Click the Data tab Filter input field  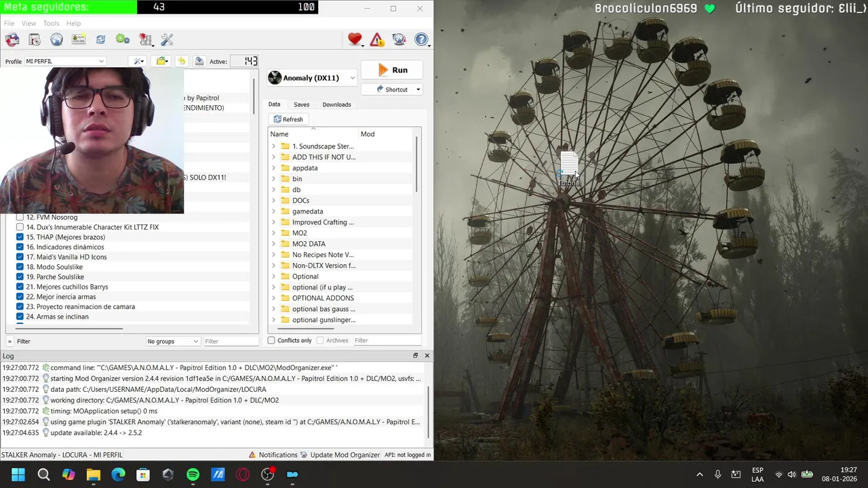point(387,340)
